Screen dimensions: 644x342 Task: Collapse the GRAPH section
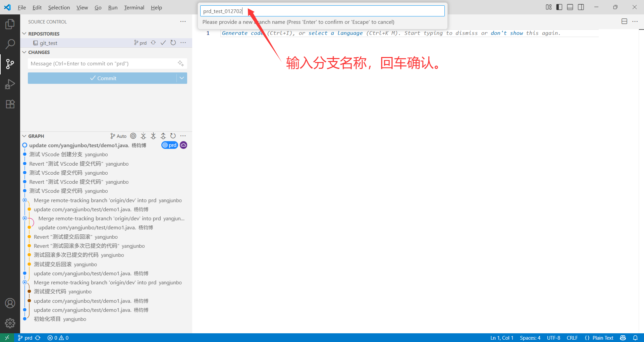tap(24, 136)
